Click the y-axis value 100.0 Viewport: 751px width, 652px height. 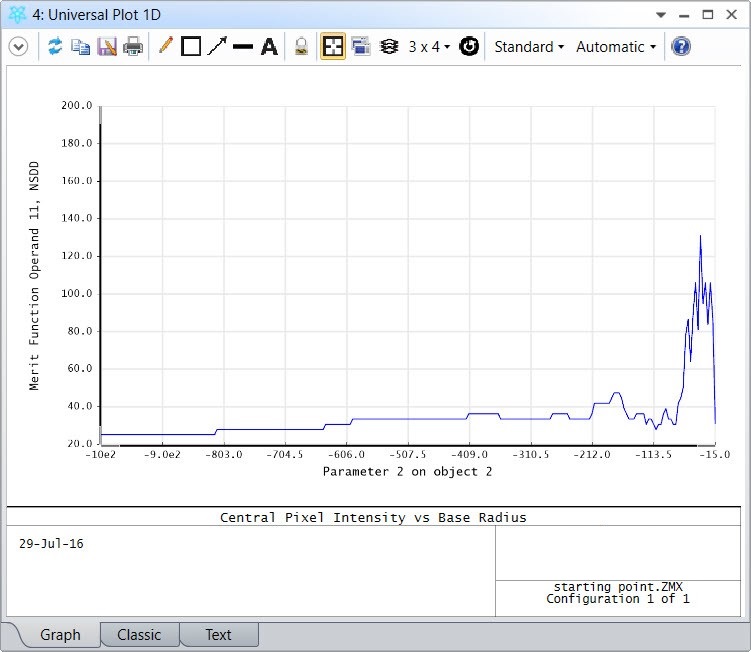pyautogui.click(x=77, y=294)
